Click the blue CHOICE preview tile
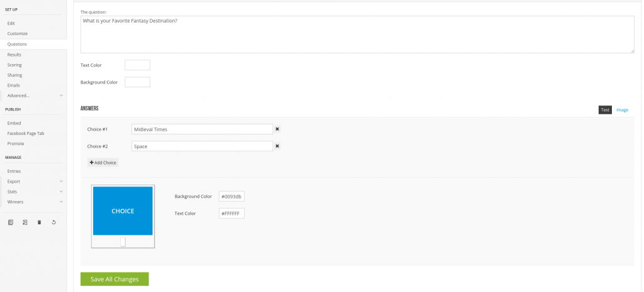This screenshot has width=644, height=292. [x=123, y=211]
